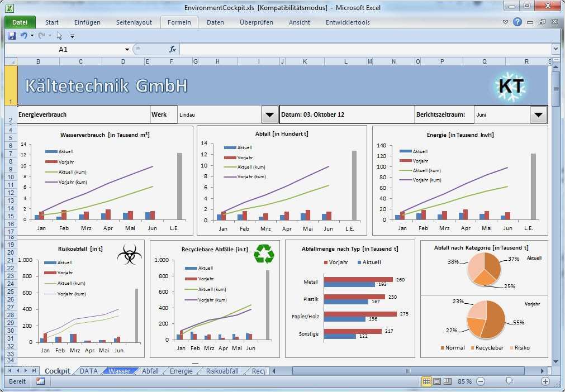Select row header 2

pyautogui.click(x=11, y=115)
